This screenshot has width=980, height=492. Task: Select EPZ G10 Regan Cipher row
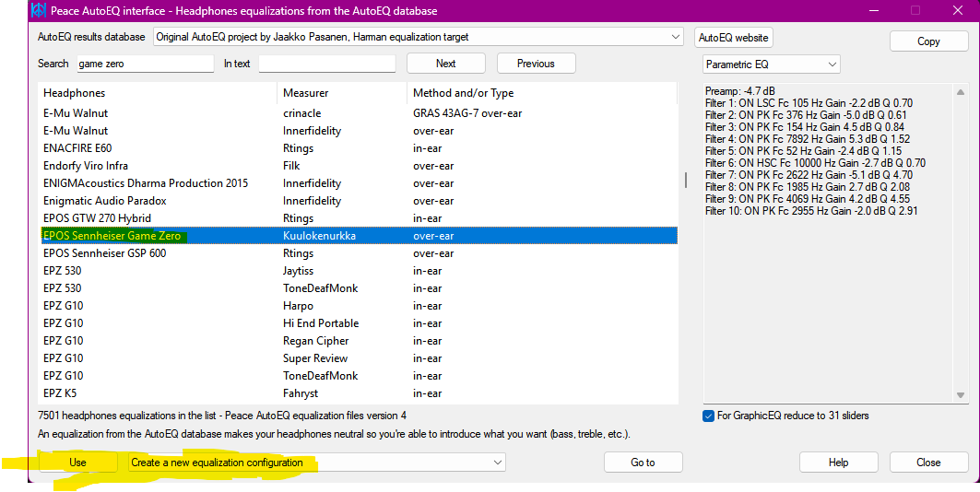pos(358,340)
